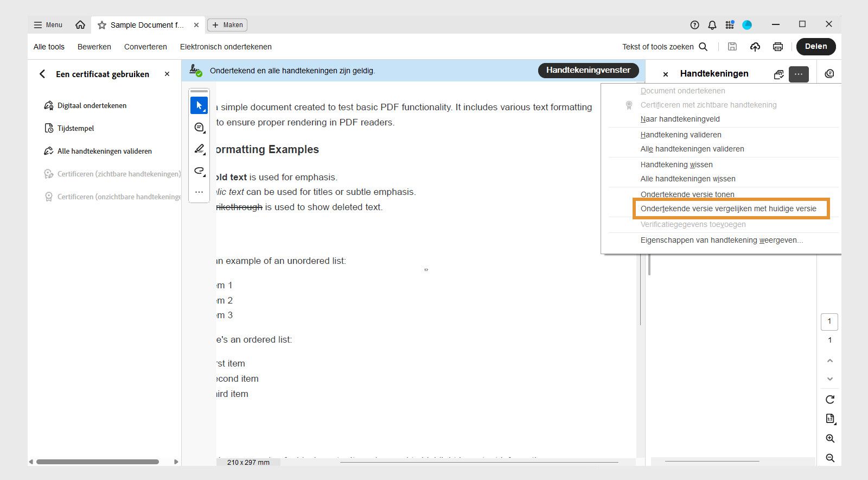Select the comment tool
Screen dimensions: 868x480
click(199, 128)
